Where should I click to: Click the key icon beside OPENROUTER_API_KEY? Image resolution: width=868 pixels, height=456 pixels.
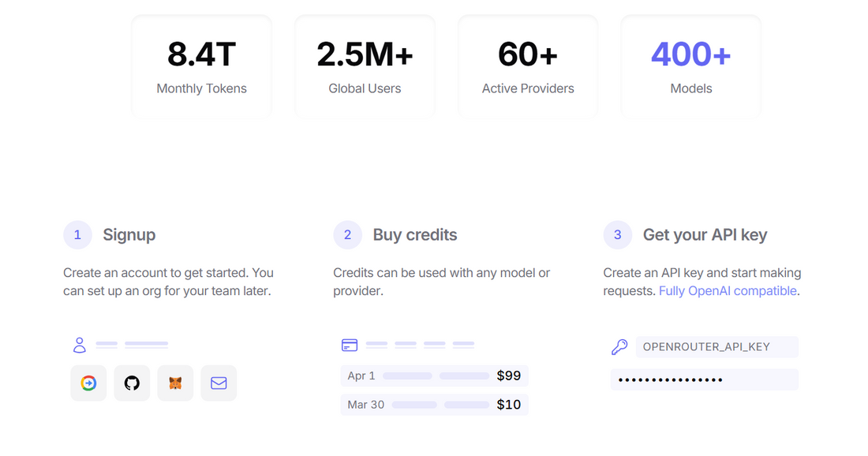[x=619, y=347]
